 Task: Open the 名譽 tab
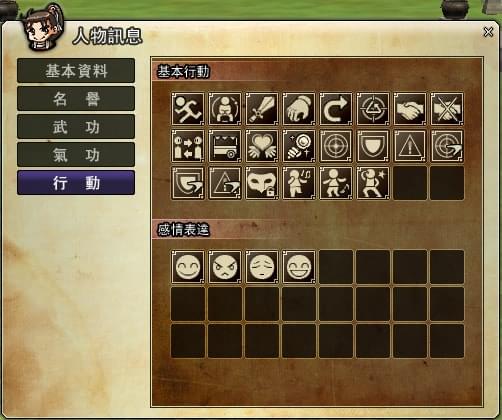tap(76, 99)
